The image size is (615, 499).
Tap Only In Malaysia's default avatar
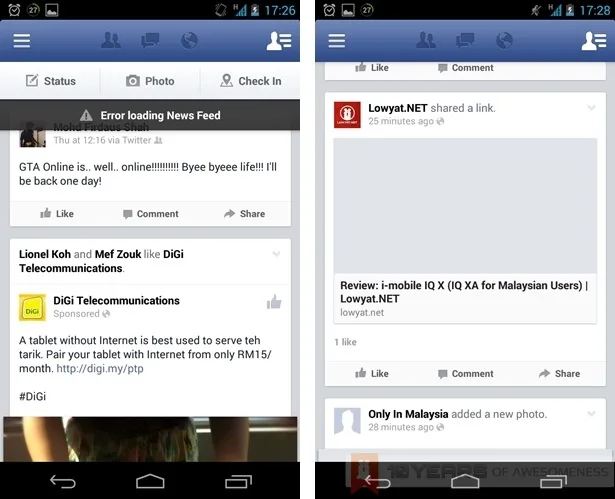pyautogui.click(x=347, y=421)
